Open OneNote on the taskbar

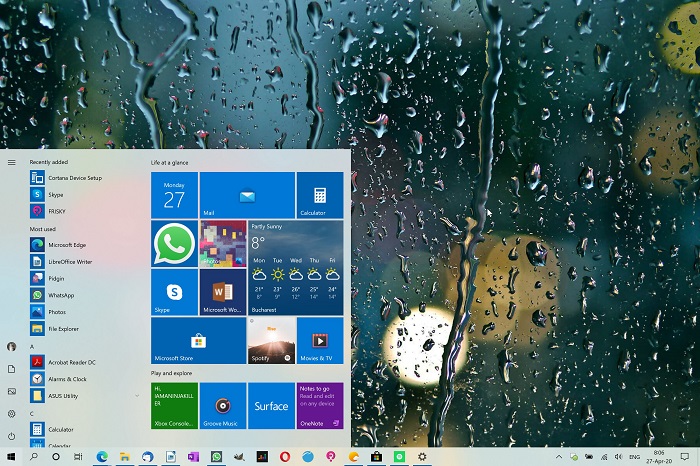[x=193, y=457]
